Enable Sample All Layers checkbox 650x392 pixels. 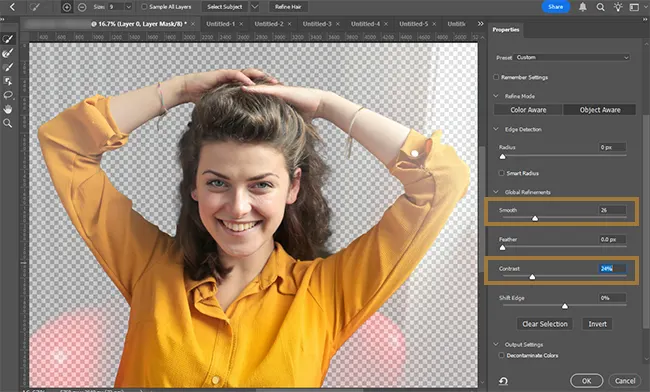click(144, 7)
